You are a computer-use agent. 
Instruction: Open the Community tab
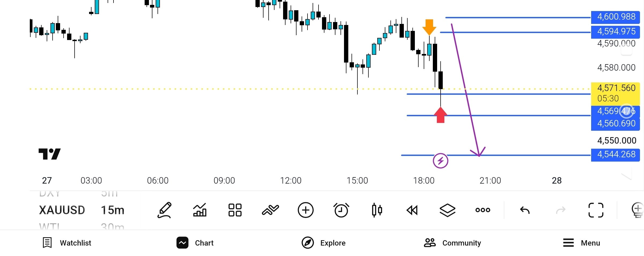click(452, 243)
